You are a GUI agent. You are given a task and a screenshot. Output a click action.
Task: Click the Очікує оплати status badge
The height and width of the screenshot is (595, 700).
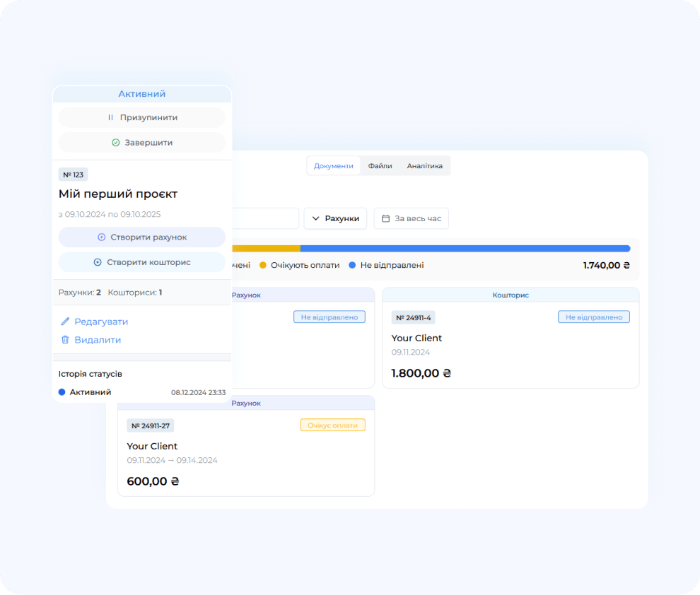tap(332, 425)
